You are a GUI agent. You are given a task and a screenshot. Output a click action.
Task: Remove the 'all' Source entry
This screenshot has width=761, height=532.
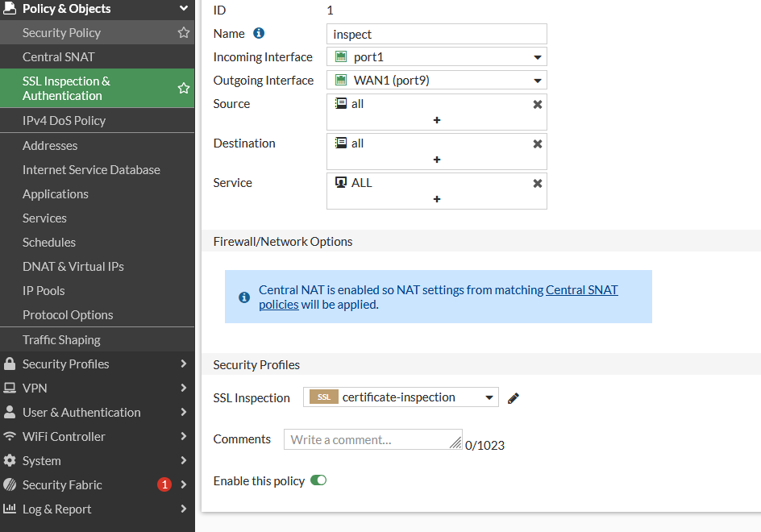[538, 104]
